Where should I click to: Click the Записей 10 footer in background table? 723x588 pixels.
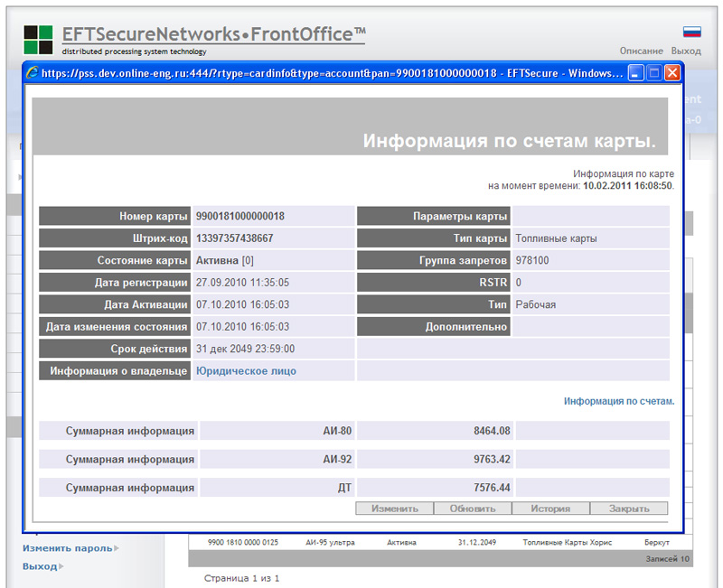click(x=667, y=559)
